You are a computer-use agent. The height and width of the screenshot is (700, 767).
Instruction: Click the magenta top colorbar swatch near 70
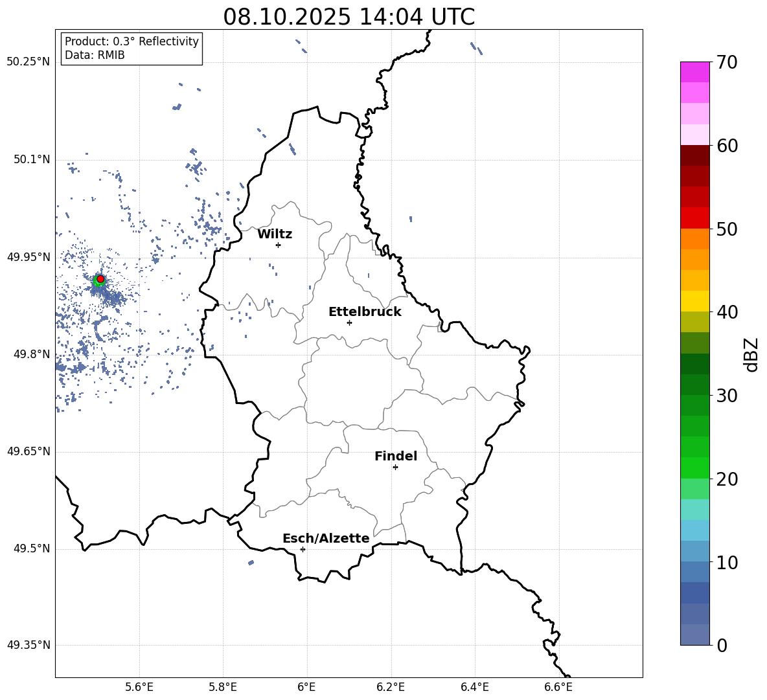pyautogui.click(x=695, y=72)
